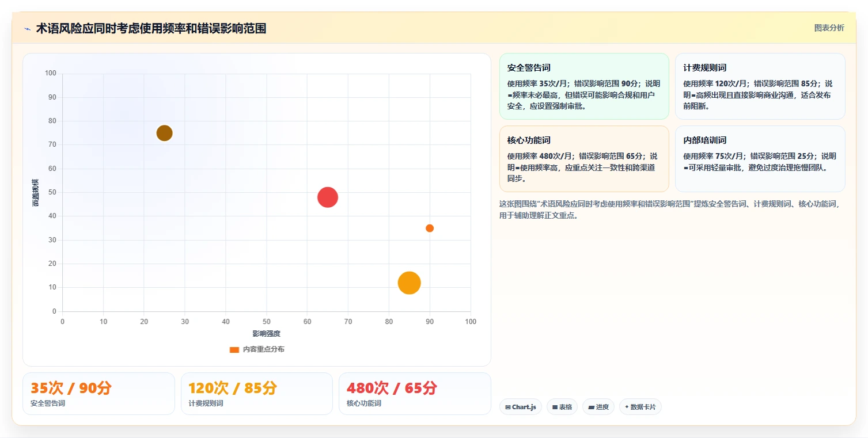Select the small orange bubble at impact 90
The height and width of the screenshot is (438, 868).
pyautogui.click(x=430, y=228)
